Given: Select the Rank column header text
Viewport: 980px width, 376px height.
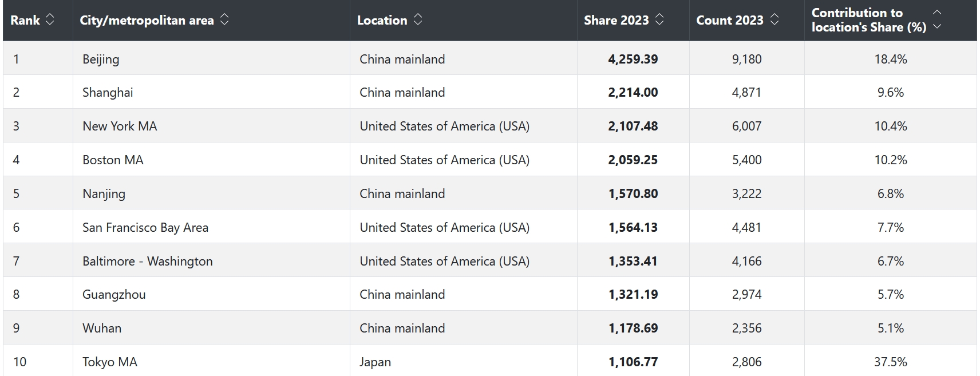Looking at the screenshot, I should point(25,20).
